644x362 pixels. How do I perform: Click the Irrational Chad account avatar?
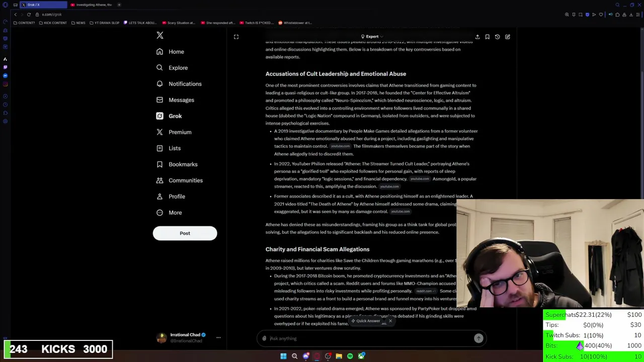pyautogui.click(x=162, y=338)
